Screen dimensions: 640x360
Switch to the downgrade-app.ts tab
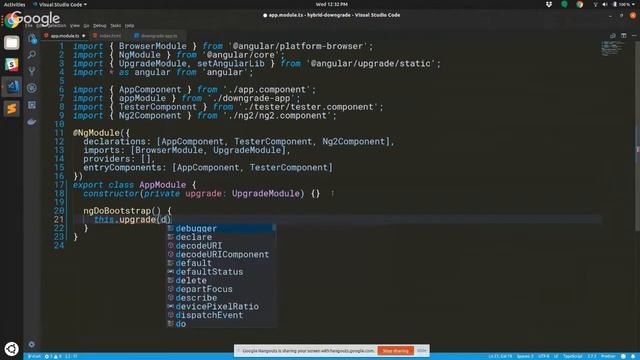coord(158,36)
